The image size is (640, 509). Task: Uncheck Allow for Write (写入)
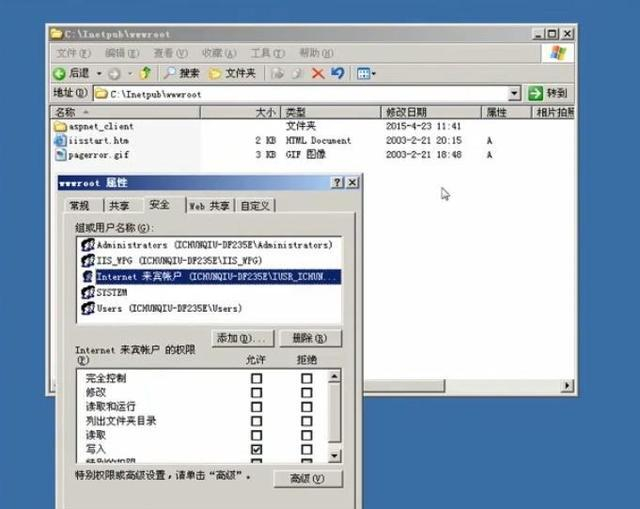click(256, 449)
